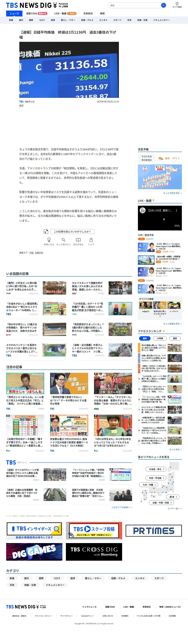Click the Nikkei 225 article main image
Viewport: 188px width, 644px height.
69,70
